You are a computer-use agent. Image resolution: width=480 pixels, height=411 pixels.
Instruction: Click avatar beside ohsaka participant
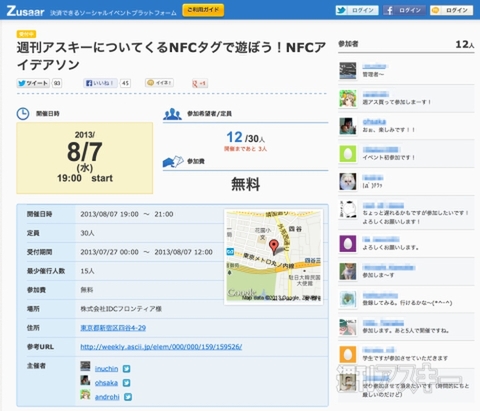(348, 126)
